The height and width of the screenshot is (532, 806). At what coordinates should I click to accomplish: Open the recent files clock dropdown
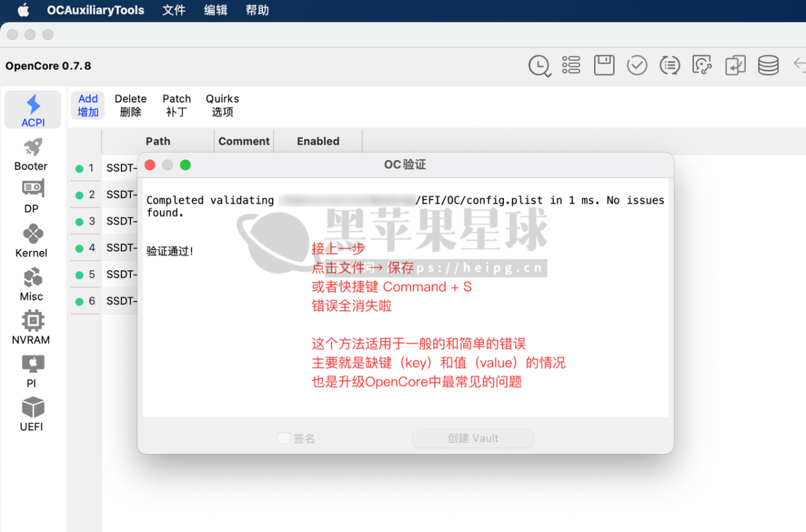(x=539, y=65)
